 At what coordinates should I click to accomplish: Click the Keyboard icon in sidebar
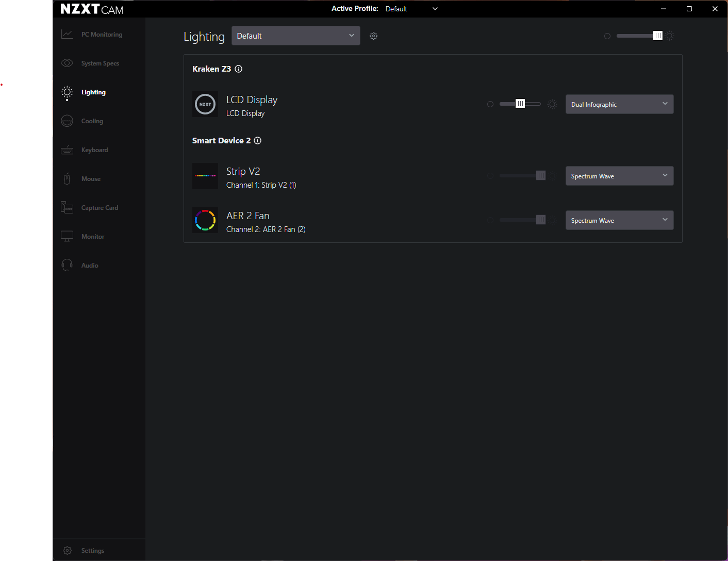67,150
